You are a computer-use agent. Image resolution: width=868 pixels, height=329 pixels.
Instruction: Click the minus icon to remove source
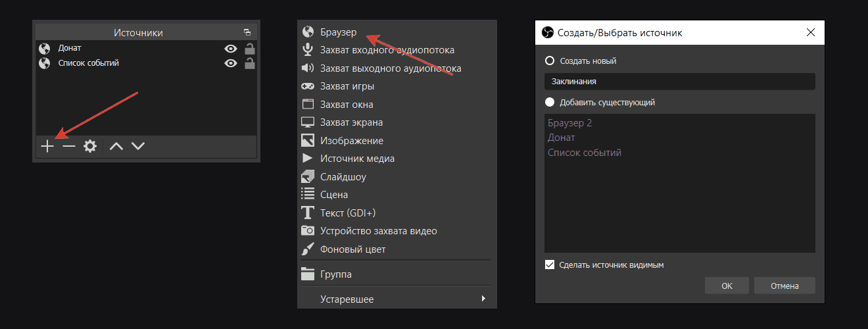(69, 146)
